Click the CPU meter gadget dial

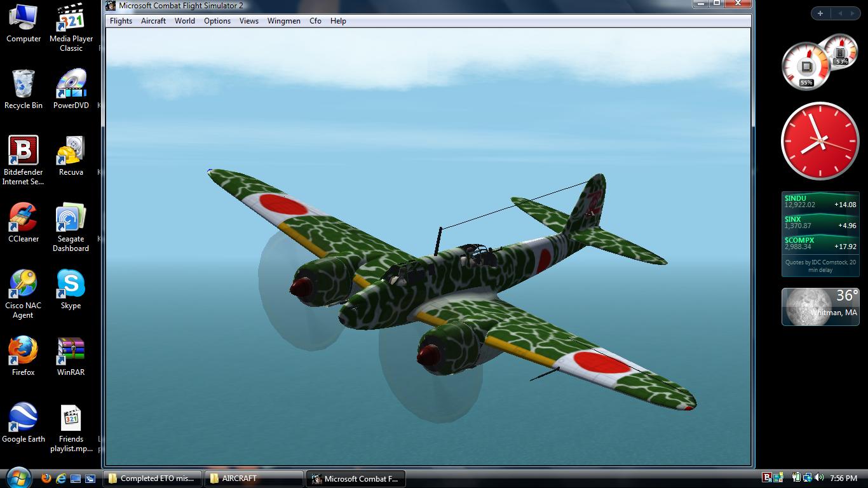(806, 67)
